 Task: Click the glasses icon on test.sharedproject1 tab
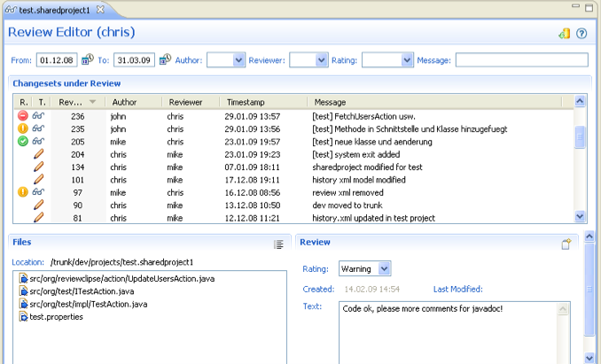tap(12, 10)
